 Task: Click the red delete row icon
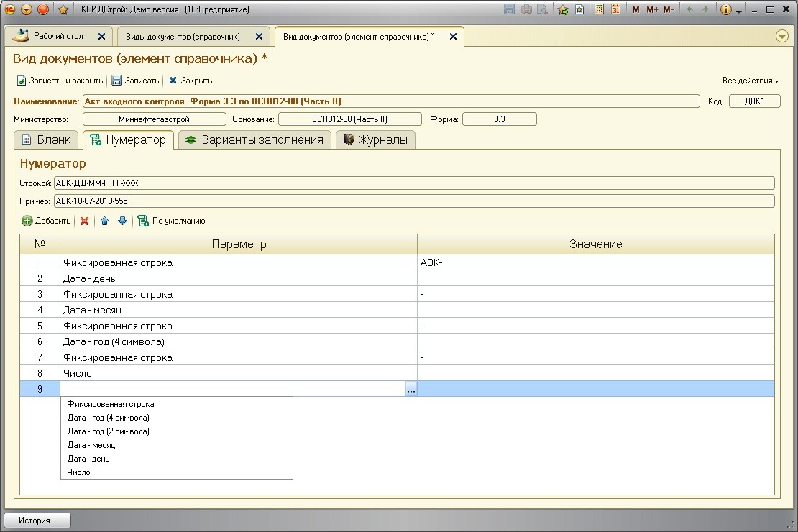tap(84, 221)
